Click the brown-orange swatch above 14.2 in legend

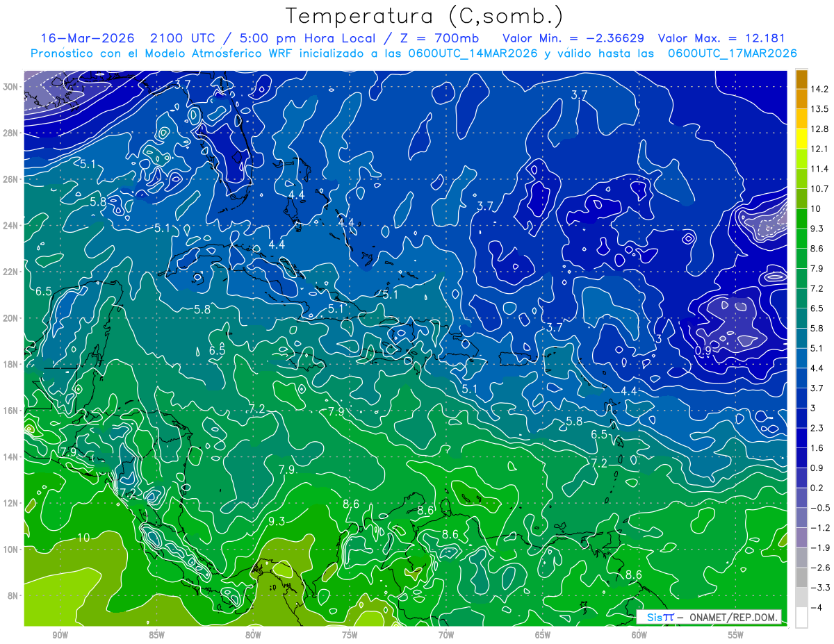click(801, 79)
